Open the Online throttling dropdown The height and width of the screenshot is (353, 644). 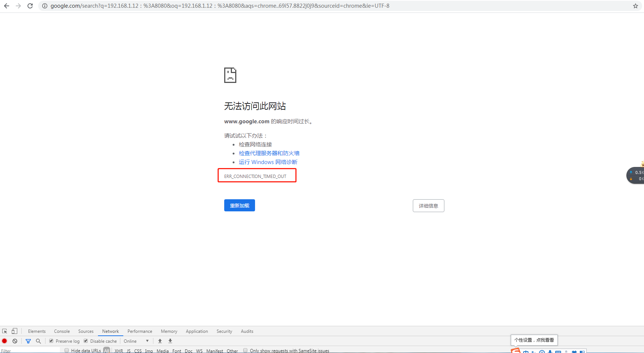coord(136,341)
